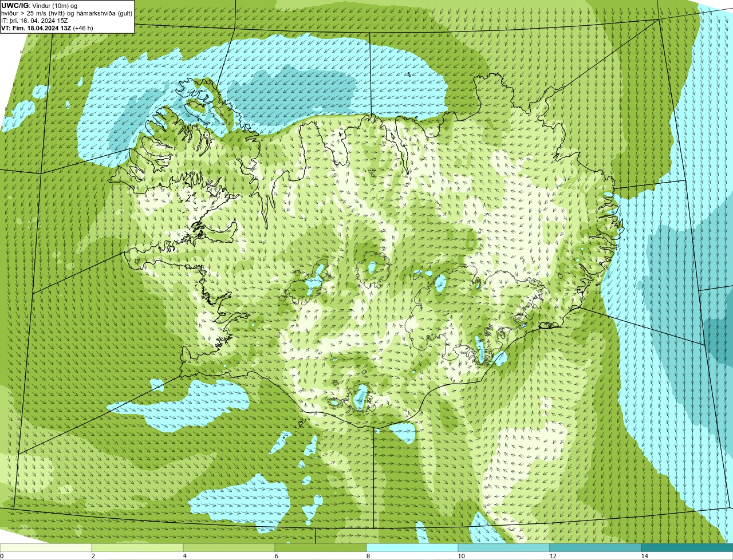Click the 'VT: Fim. 18.04.2024 13Z (+46 h)' line
The width and height of the screenshot is (733, 560).
[47, 27]
